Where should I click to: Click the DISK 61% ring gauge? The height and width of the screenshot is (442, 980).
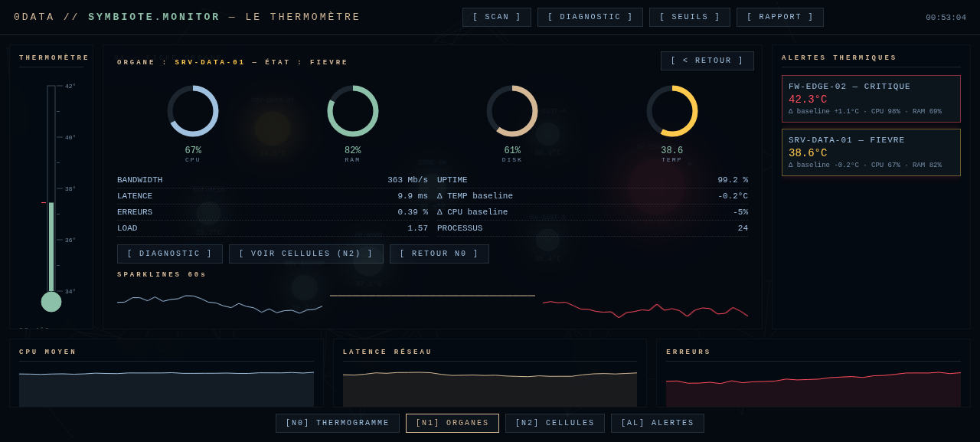pyautogui.click(x=512, y=111)
